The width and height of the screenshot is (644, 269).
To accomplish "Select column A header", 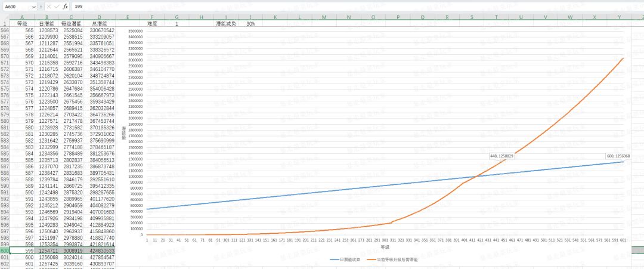I will click(x=22, y=17).
